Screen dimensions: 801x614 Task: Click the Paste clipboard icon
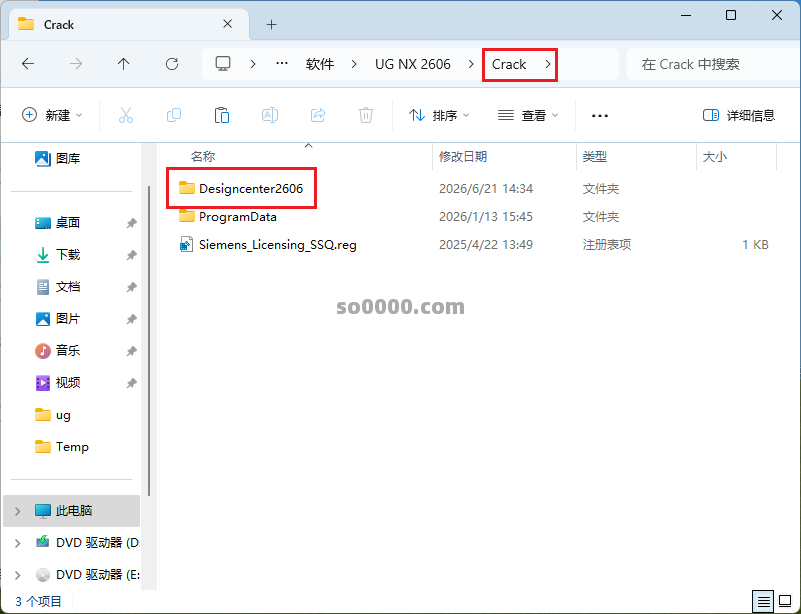coord(222,115)
